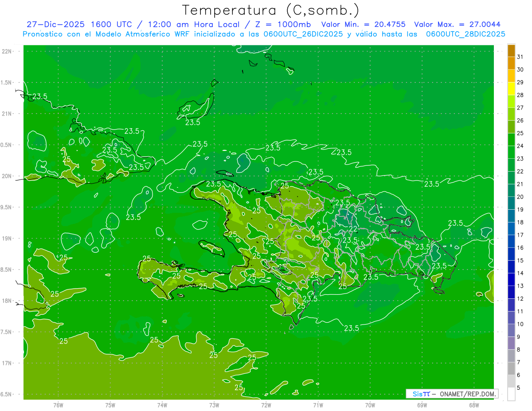Screen dimensions: 532x411
Task: Click the '69W' longitude axis label
Action: coord(422,405)
